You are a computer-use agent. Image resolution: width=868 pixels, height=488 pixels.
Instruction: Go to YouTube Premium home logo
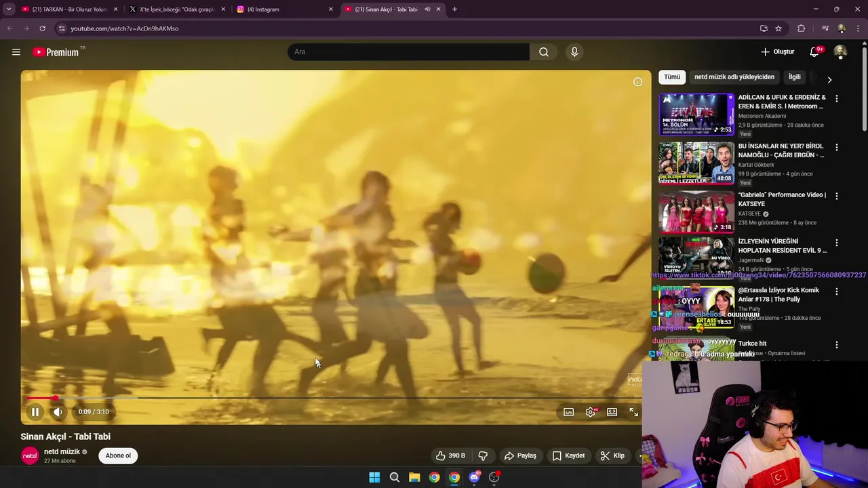pyautogui.click(x=56, y=52)
